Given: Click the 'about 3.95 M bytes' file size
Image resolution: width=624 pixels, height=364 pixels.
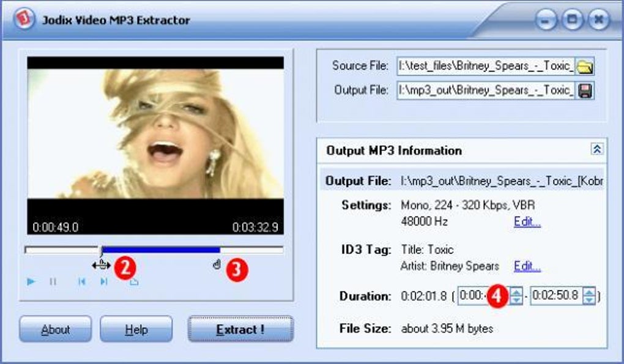Looking at the screenshot, I should coord(447,329).
